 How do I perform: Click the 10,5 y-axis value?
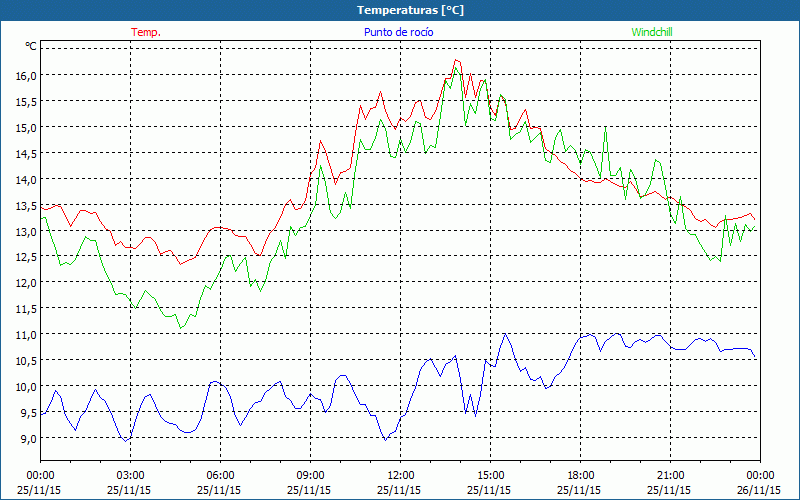[27, 361]
